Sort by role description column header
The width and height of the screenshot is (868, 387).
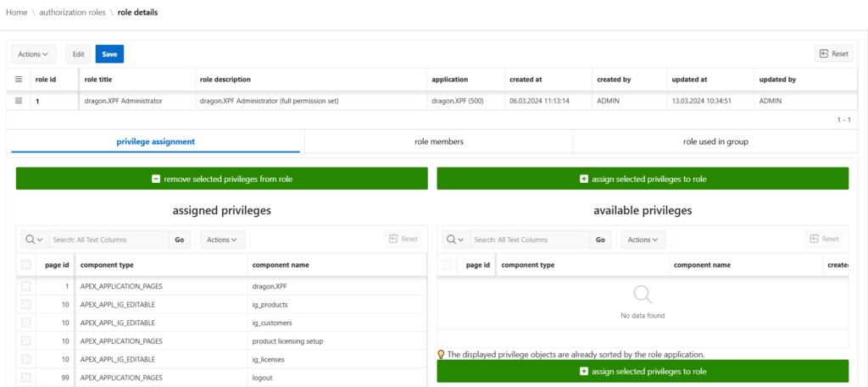[310, 80]
